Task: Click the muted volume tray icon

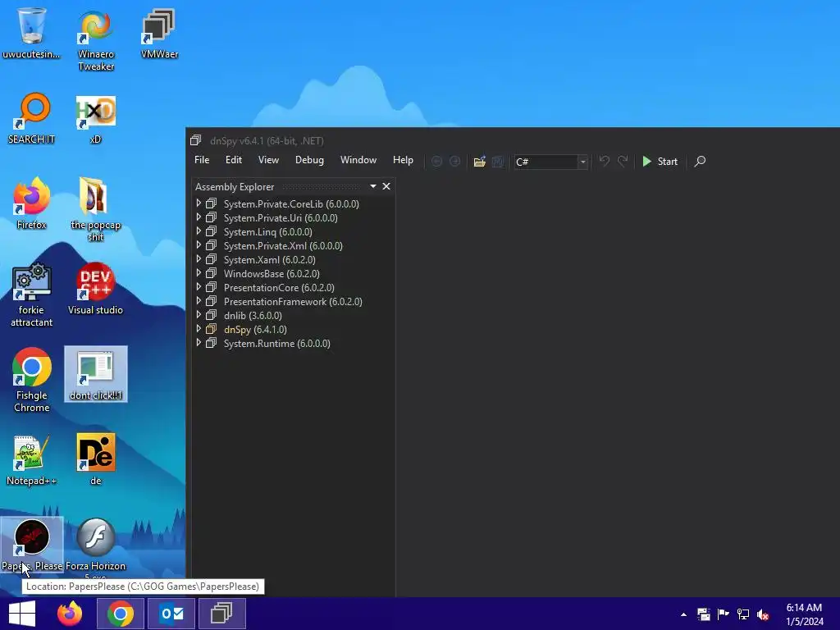Action: [x=763, y=614]
